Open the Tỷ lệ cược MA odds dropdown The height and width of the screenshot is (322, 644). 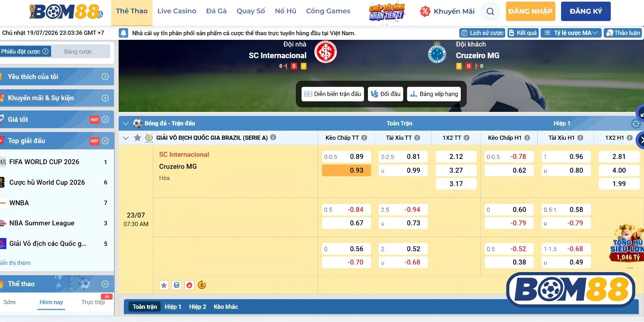tap(571, 33)
